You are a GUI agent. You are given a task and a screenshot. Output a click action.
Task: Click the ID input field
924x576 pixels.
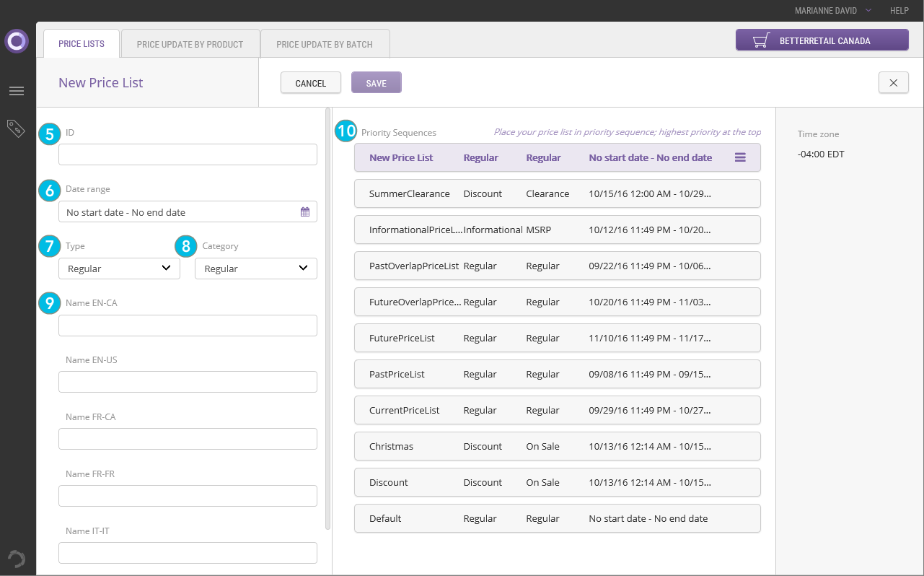point(188,154)
